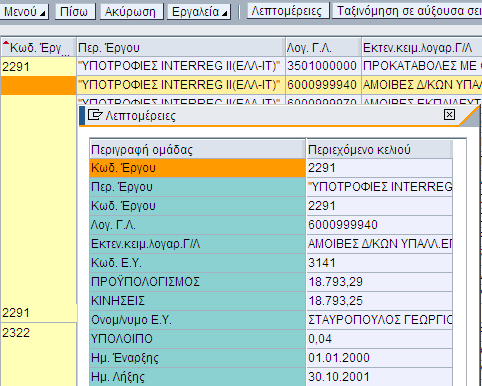Open the Μενού dropdown button

tap(24, 12)
